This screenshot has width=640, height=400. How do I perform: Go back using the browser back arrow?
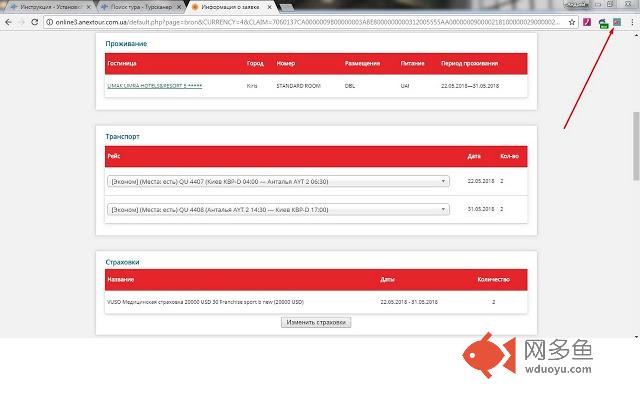[8, 22]
